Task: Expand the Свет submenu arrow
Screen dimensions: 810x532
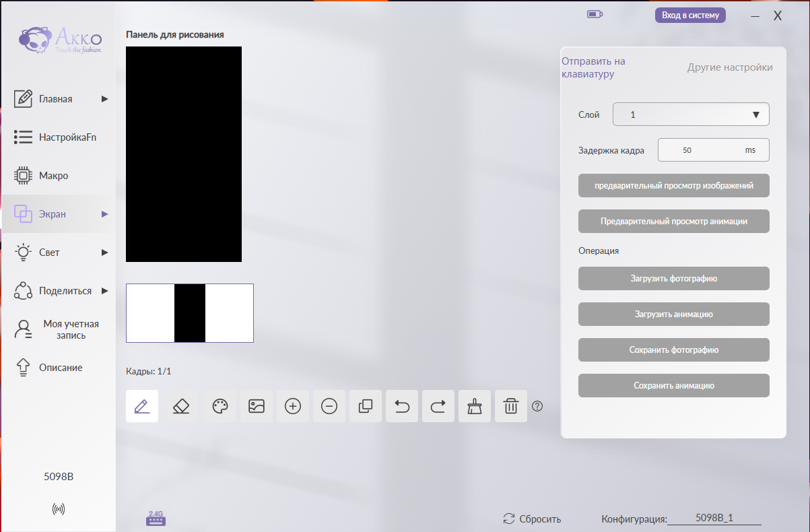Action: tap(104, 253)
